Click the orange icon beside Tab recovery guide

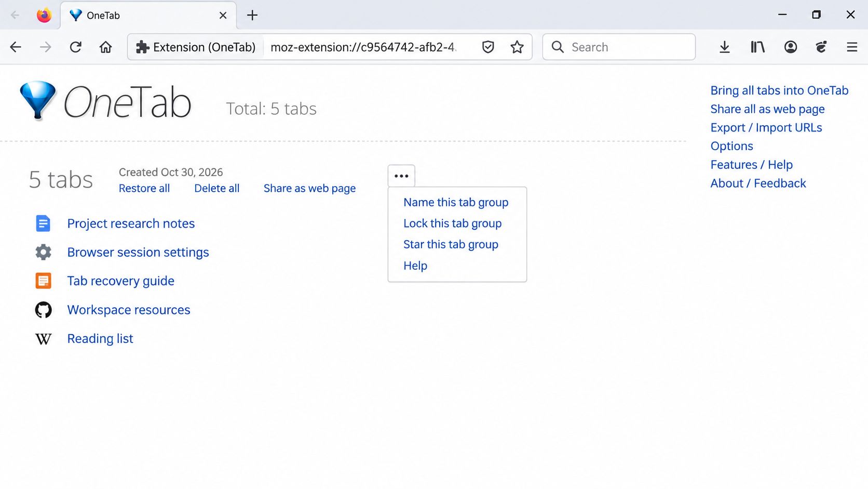pyautogui.click(x=43, y=281)
